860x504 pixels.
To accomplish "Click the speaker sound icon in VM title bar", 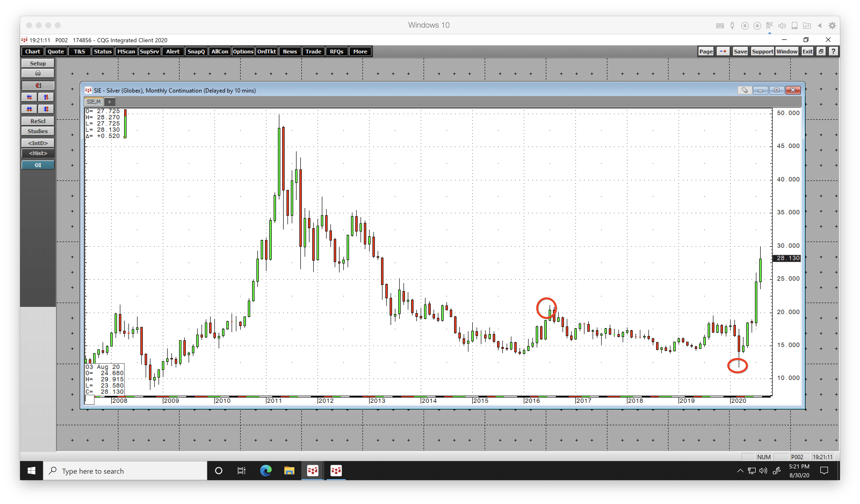I will tap(782, 26).
